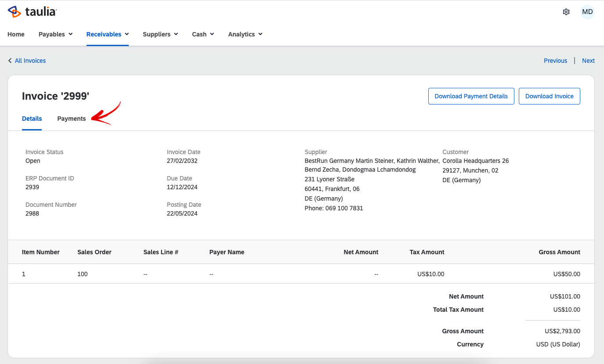Go to the Next invoice
604x364 pixels.
pos(588,61)
